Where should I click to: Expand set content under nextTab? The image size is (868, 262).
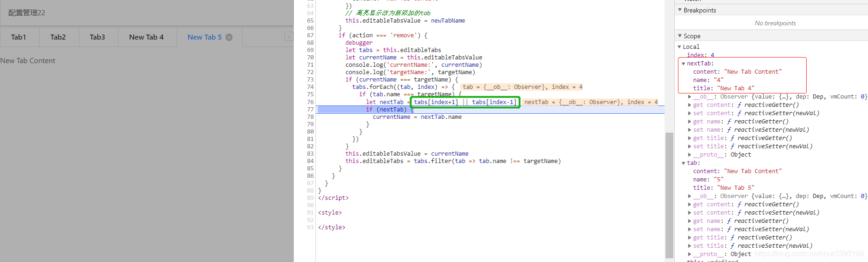(690, 113)
